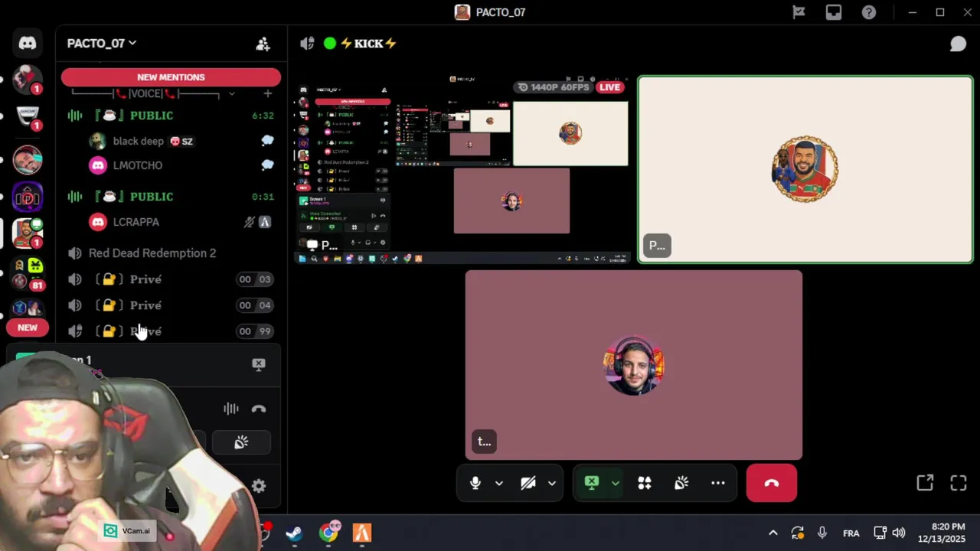The width and height of the screenshot is (980, 551).
Task: Join the PUBLIC voice channel with 6:32 timer
Action: pos(171,116)
